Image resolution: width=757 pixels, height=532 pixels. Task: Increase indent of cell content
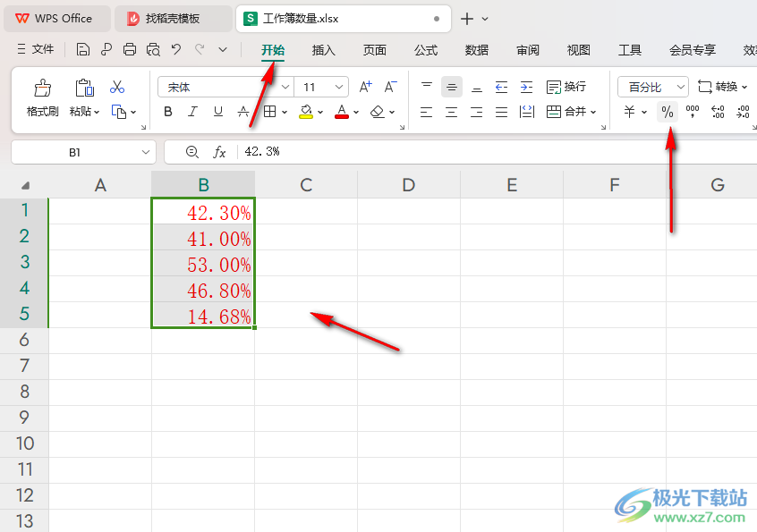(527, 87)
